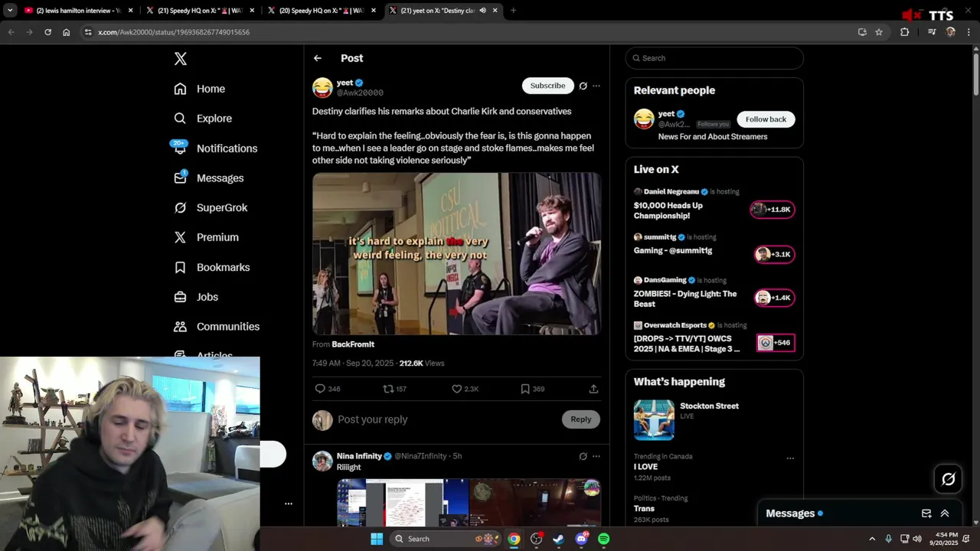Click Grok icon on yeet's post
Viewport: 980px width, 551px height.
583,86
